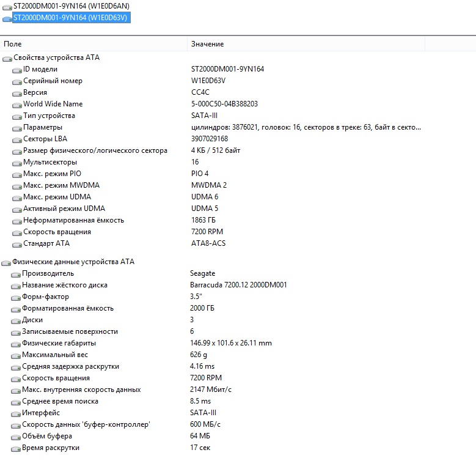476x469 pixels.
Task: Select firmware version value CC4C
Action: click(x=200, y=92)
